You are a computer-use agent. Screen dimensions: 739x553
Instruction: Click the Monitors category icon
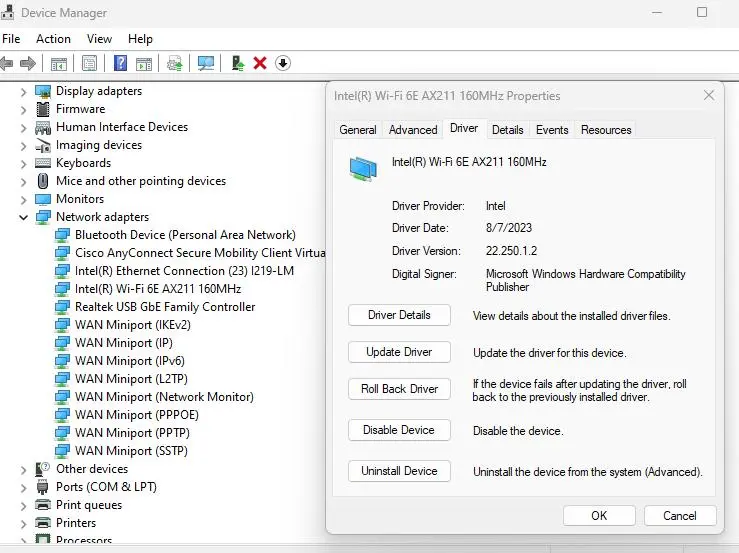click(x=43, y=199)
